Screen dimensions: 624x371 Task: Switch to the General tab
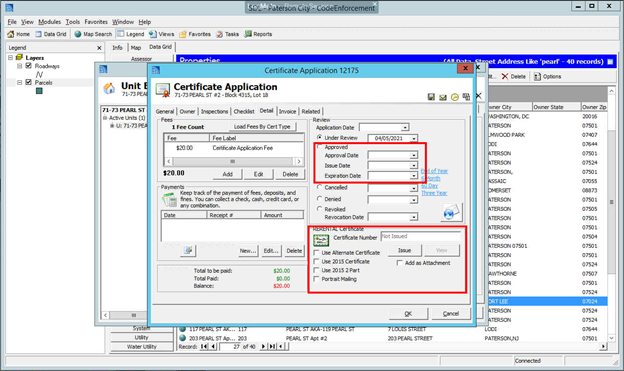[x=165, y=111]
